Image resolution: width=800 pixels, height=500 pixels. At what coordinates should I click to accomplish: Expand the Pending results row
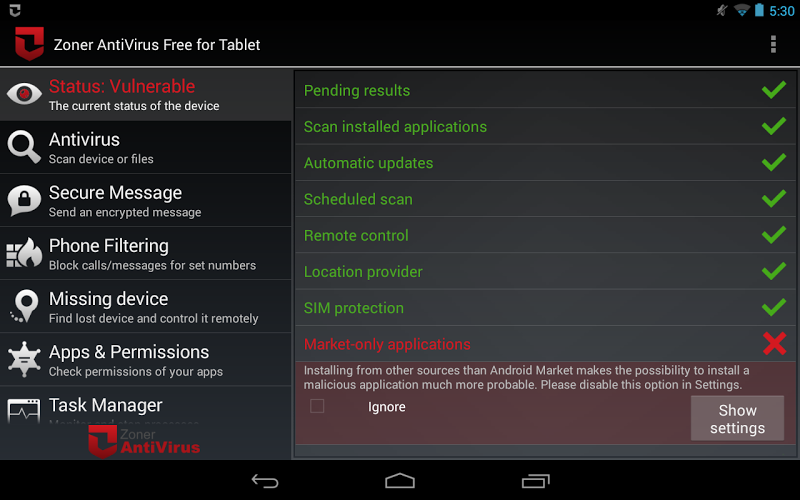[545, 90]
